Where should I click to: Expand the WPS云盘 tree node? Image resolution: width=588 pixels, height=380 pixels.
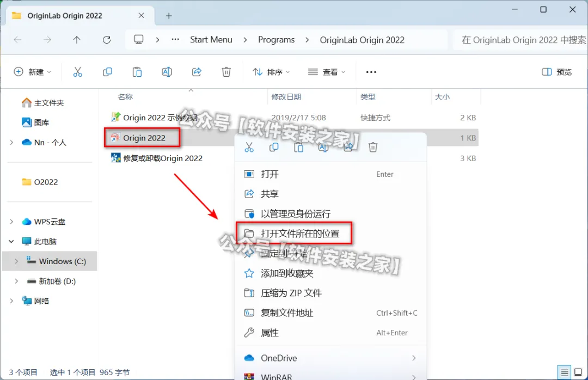point(11,222)
